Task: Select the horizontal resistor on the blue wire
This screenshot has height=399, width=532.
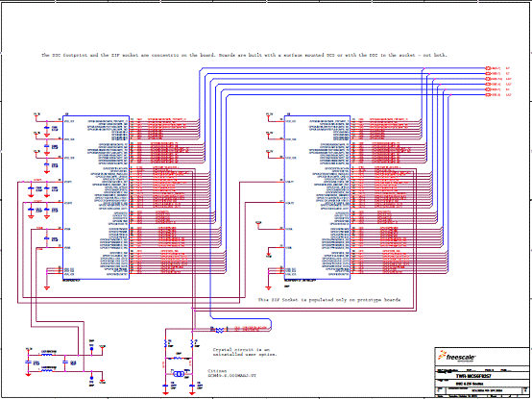Action: 220,329
